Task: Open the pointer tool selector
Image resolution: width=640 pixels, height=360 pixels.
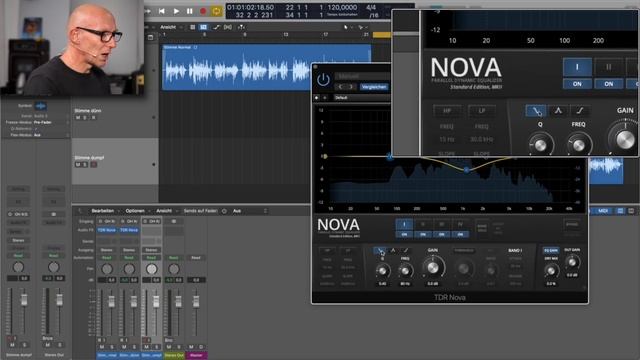Action: pos(346,27)
